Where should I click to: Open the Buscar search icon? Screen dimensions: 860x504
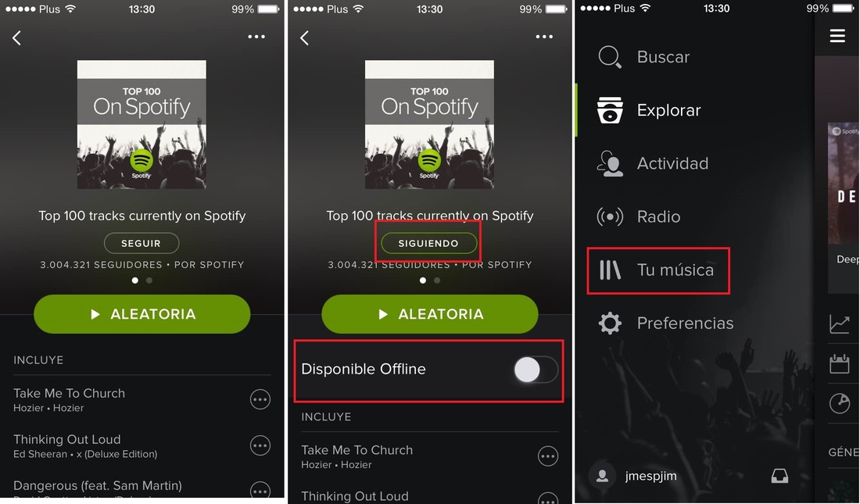609,56
